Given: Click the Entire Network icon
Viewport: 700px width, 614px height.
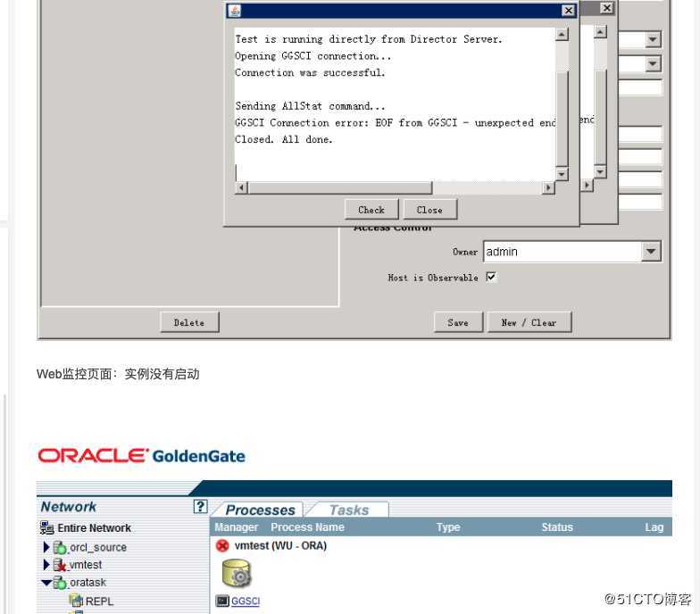Looking at the screenshot, I should 46,528.
